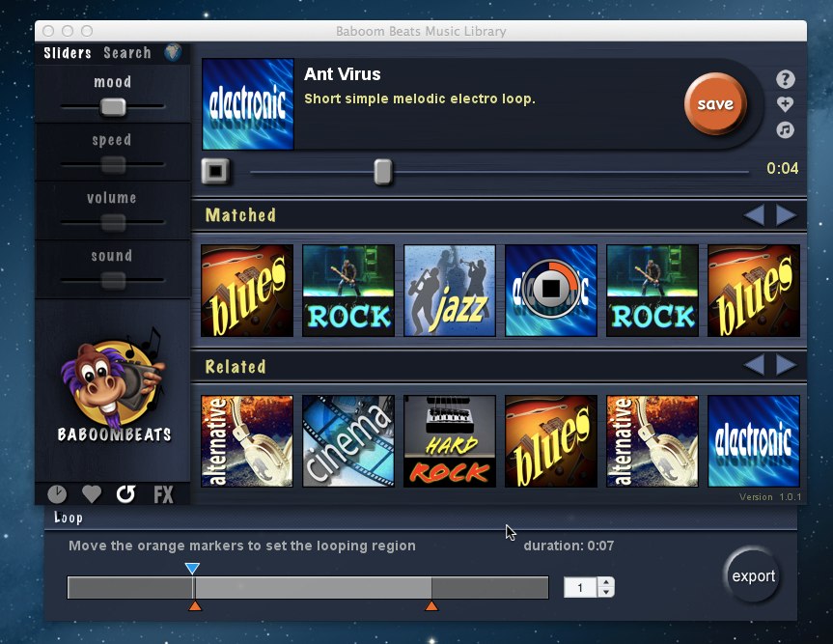Click the globe icon next to Search
Image resolution: width=833 pixels, height=644 pixels.
pyautogui.click(x=173, y=52)
